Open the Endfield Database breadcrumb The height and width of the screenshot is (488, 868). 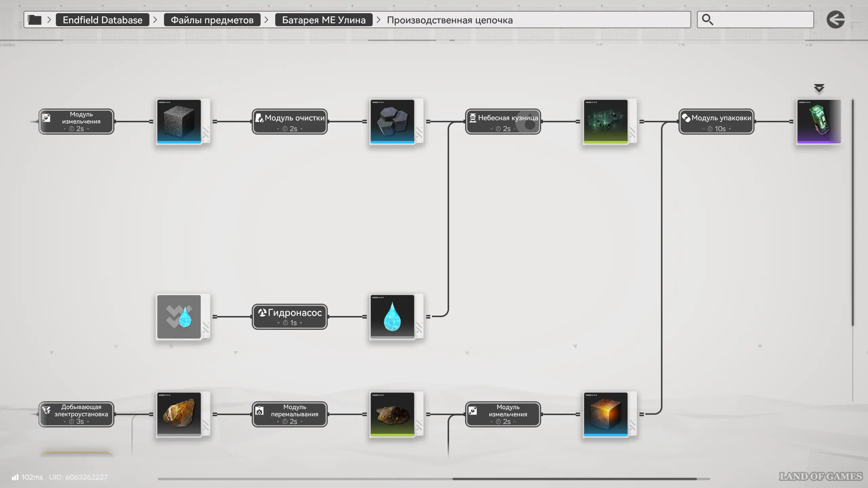coord(102,20)
